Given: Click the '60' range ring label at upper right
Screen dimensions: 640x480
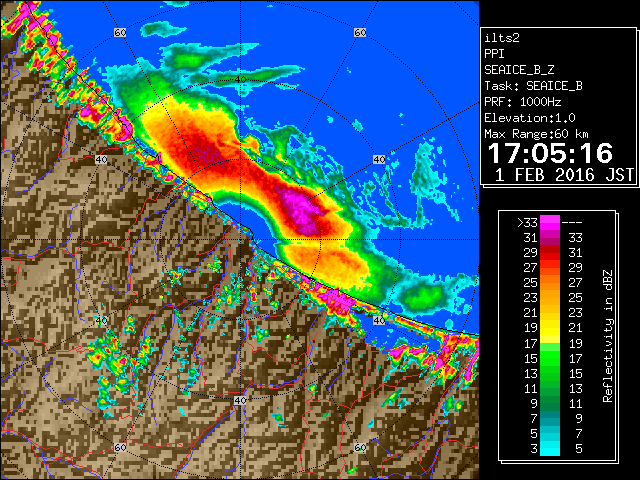Looking at the screenshot, I should click(x=360, y=32).
